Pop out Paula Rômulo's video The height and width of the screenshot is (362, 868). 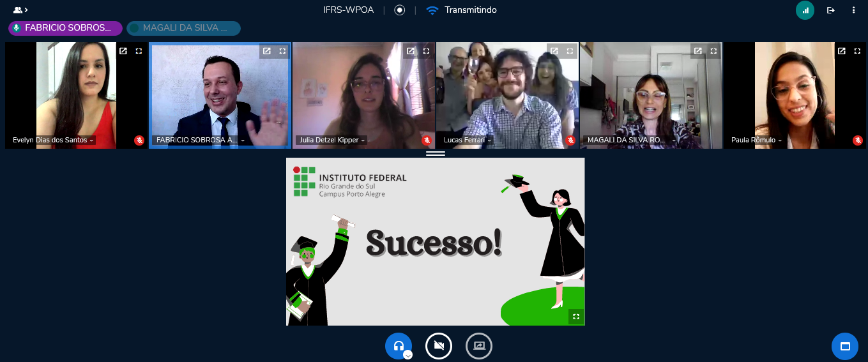click(842, 51)
